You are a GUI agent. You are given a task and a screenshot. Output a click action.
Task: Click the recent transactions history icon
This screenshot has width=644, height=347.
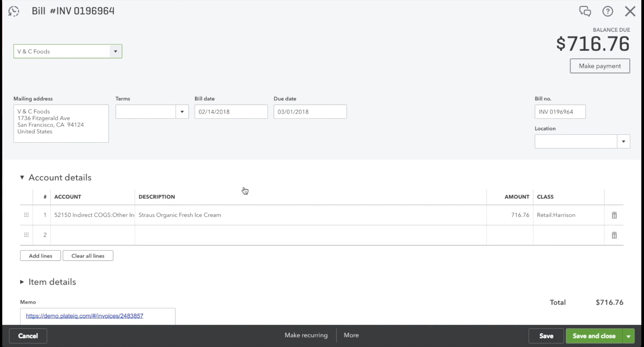coord(14,11)
